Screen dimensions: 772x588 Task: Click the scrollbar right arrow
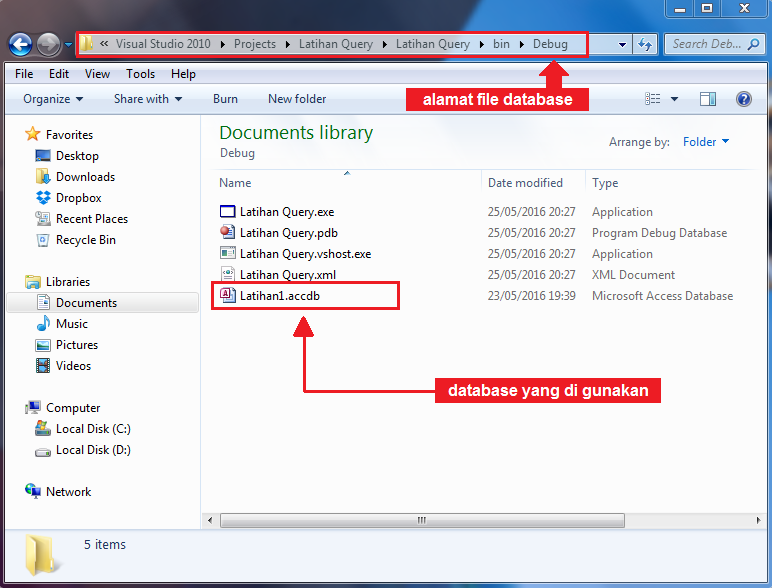point(758,520)
